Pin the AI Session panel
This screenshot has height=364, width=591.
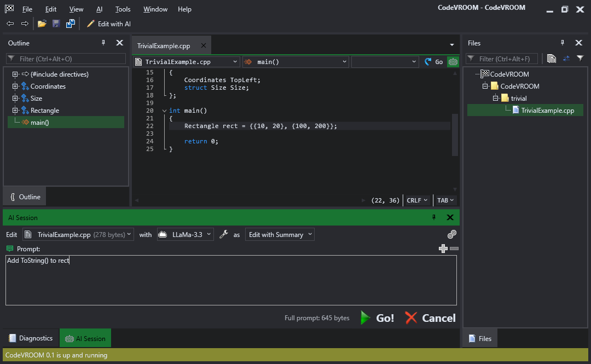[434, 217]
